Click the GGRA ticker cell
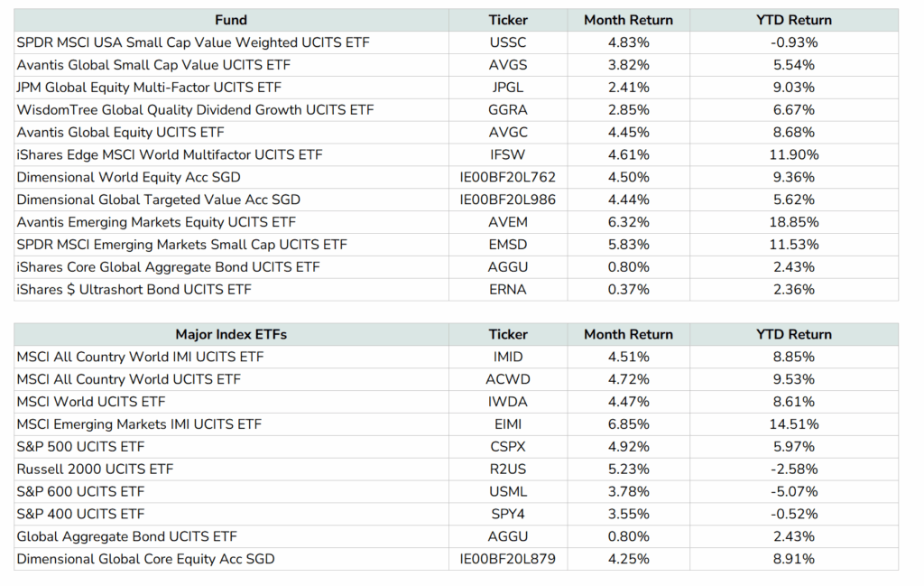924x586 pixels. coord(508,110)
